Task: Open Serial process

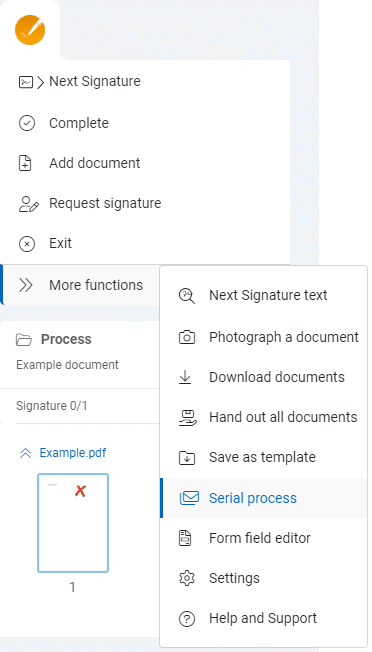Action: pyautogui.click(x=264, y=498)
